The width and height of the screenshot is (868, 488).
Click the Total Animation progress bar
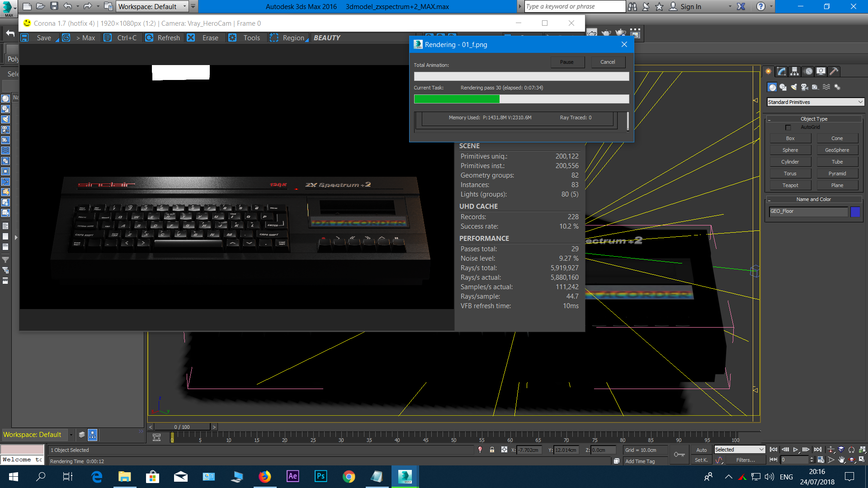click(x=521, y=76)
